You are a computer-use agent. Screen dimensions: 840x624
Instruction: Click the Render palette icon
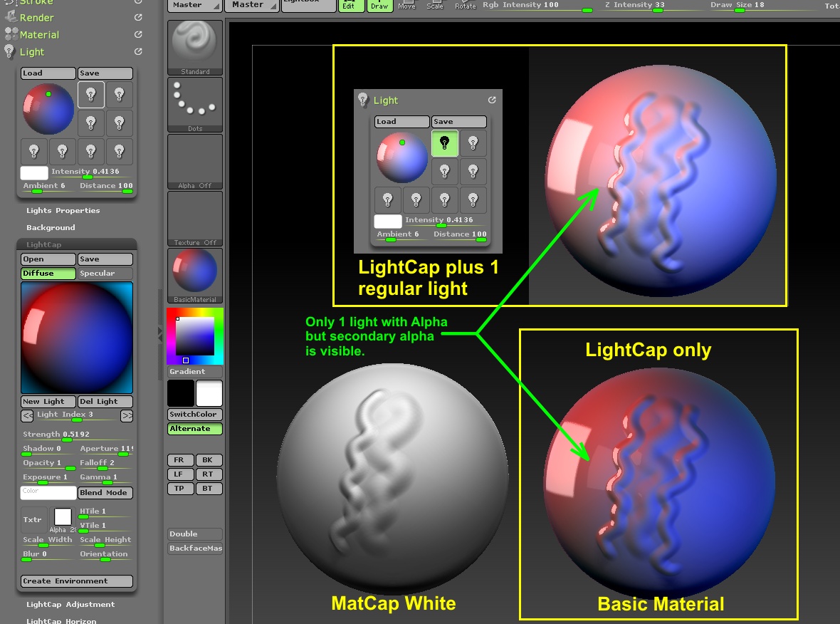[x=11, y=17]
